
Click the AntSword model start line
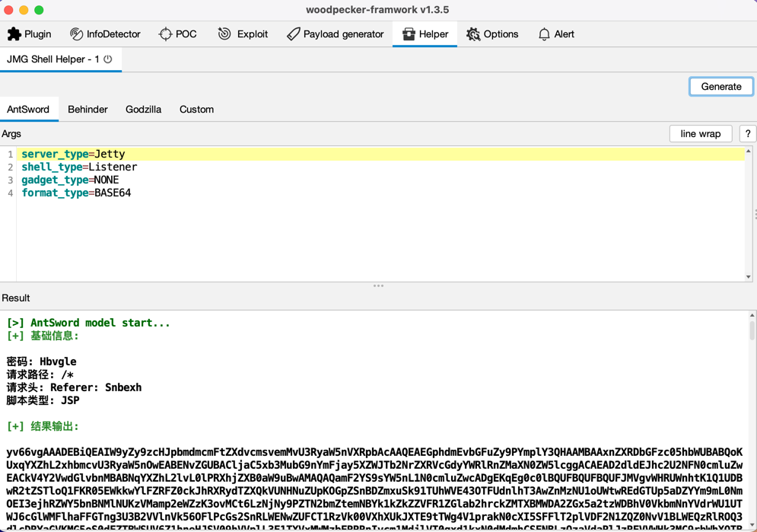point(88,323)
